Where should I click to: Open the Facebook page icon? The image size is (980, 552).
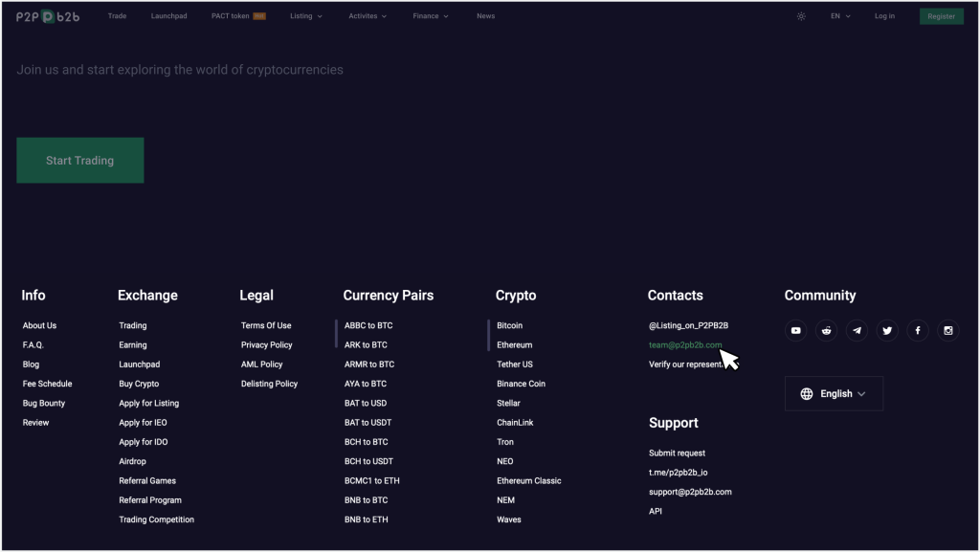coord(917,330)
